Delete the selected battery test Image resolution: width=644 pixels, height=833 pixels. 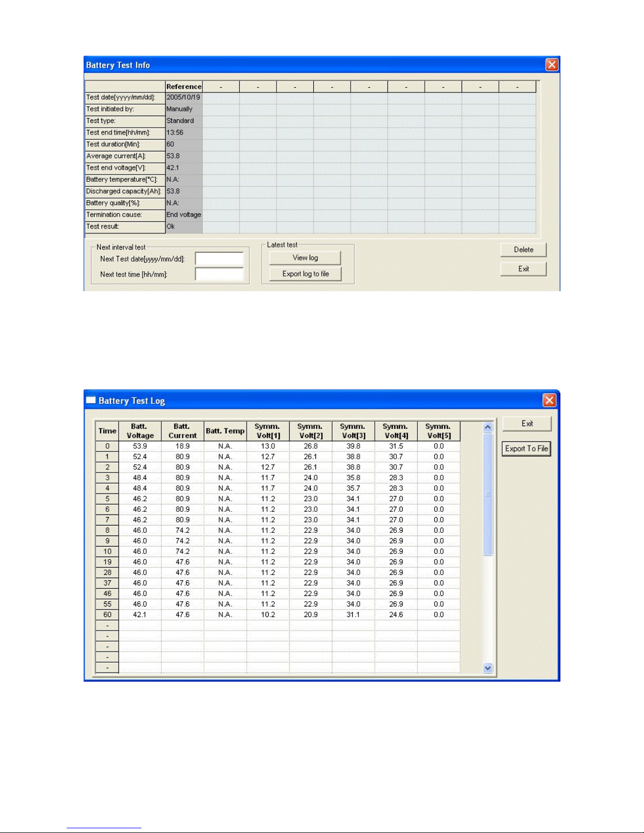[x=523, y=250]
